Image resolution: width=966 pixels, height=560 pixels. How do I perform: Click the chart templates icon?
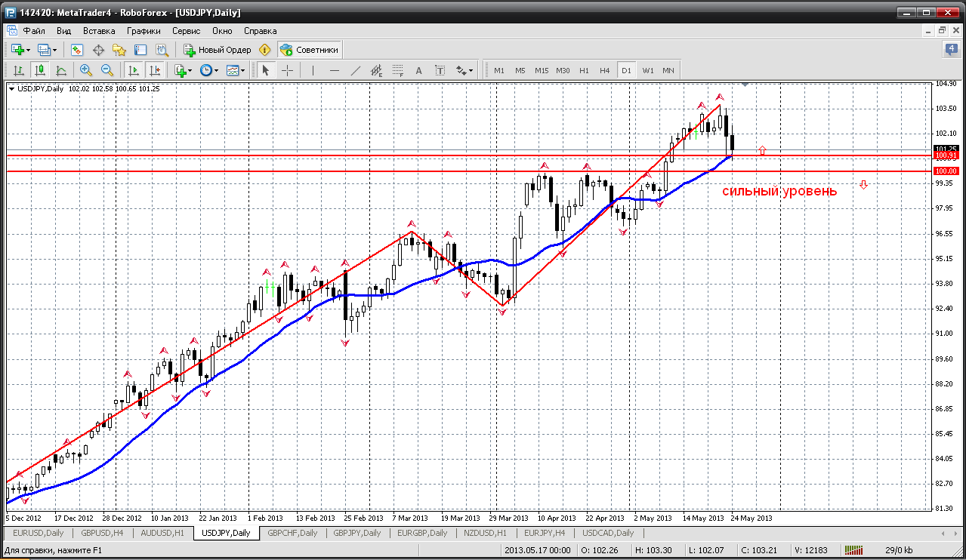point(232,70)
